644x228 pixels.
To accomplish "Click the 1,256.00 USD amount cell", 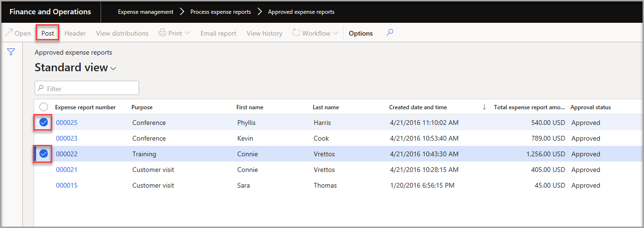I will tap(546, 154).
